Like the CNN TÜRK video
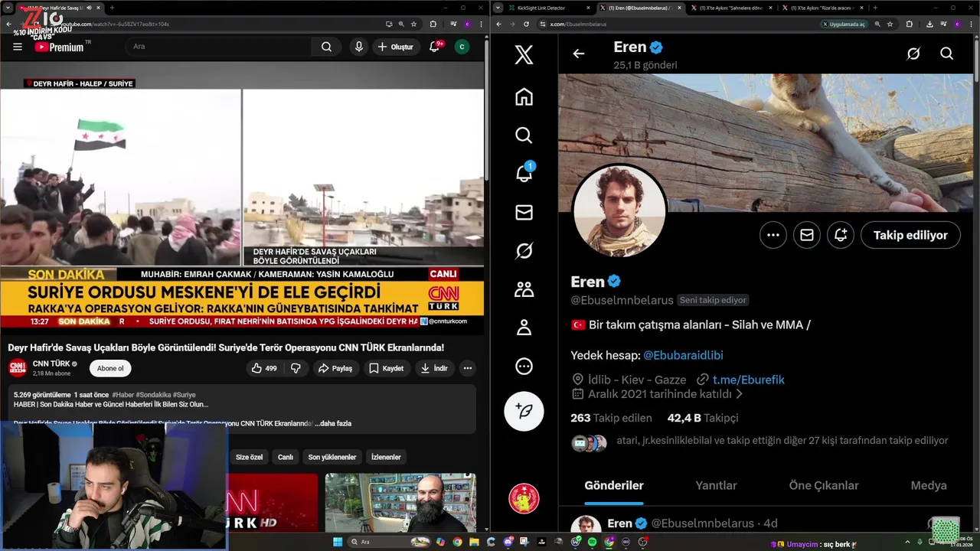 pyautogui.click(x=264, y=368)
